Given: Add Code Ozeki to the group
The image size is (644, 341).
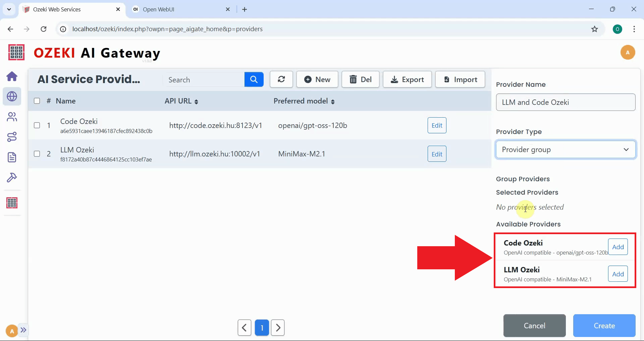Looking at the screenshot, I should 618,247.
